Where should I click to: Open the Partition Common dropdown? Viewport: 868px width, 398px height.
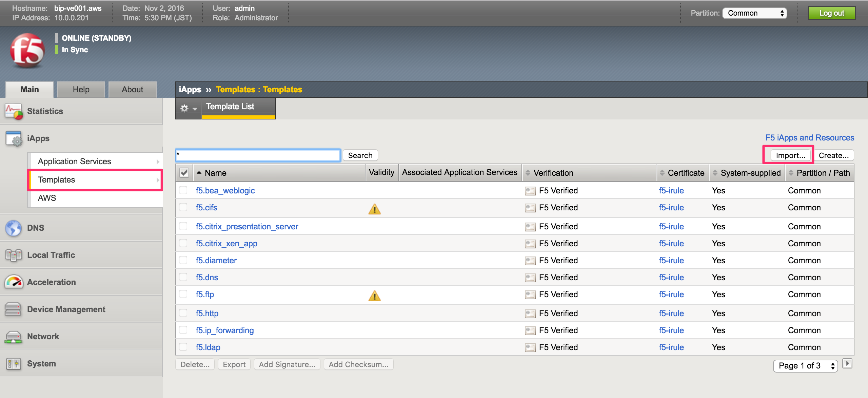tap(755, 13)
